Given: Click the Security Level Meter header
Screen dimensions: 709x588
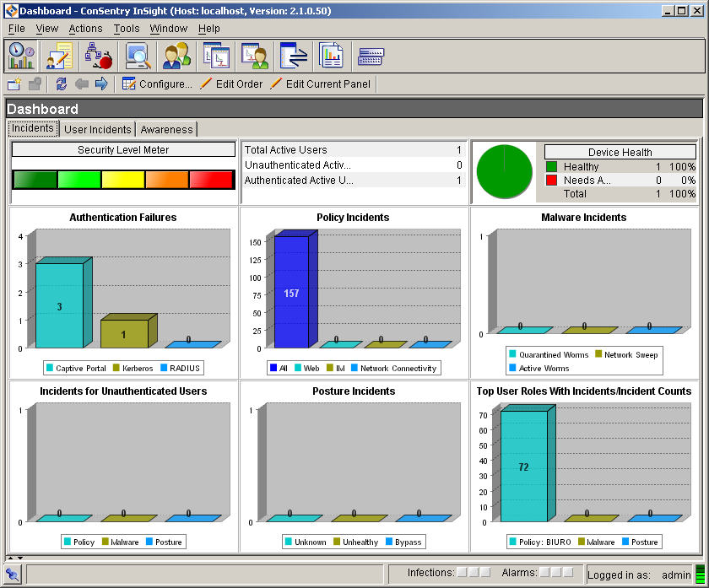Looking at the screenshot, I should 123,149.
